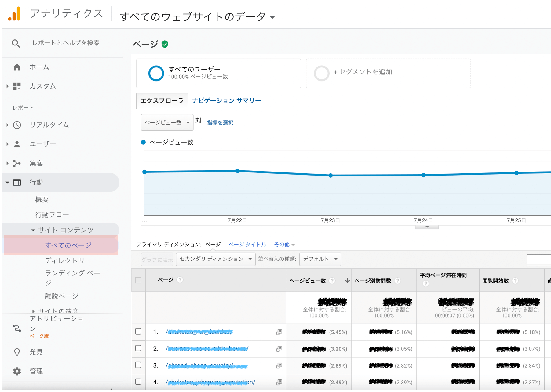Click the search magnifier icon in sidebar
This screenshot has width=551, height=392.
coord(16,43)
